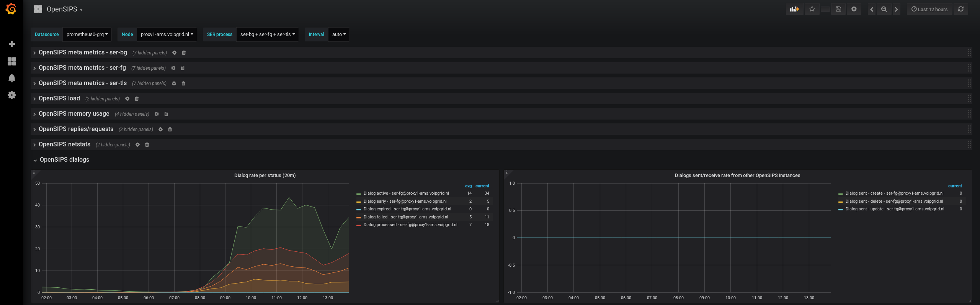Collapse the OpenSIPS dialogs row
Image resolution: width=980 pixels, height=305 pixels.
[x=64, y=160]
